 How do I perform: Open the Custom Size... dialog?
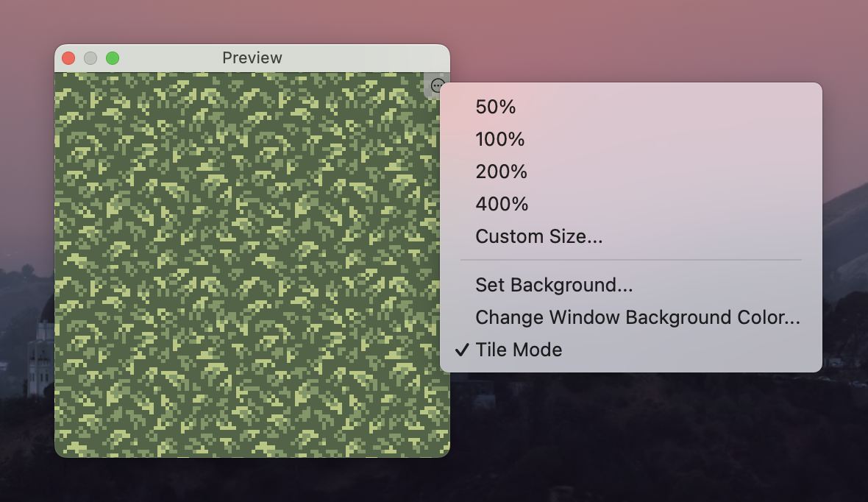point(539,236)
